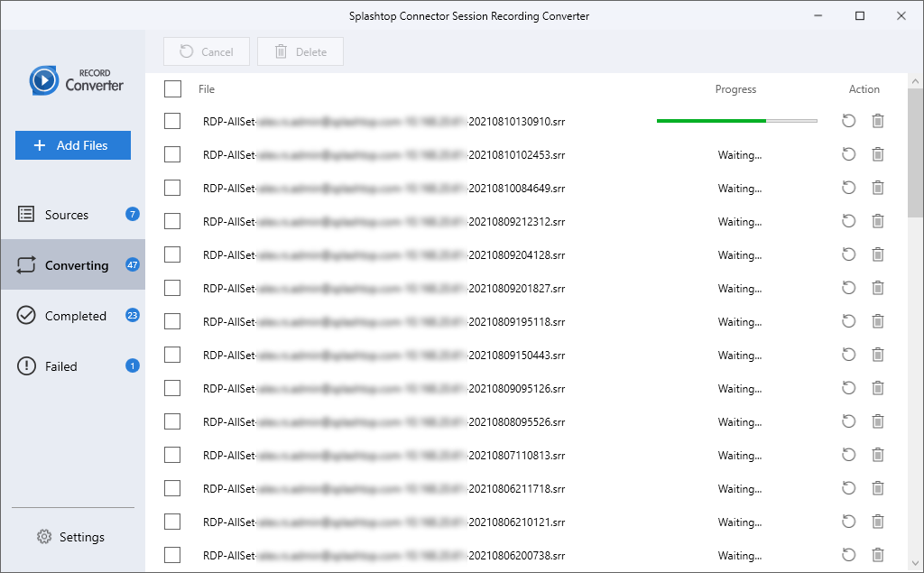The image size is (924, 573).
Task: Check the box for file 20210810102453.srr
Action: tap(172, 154)
